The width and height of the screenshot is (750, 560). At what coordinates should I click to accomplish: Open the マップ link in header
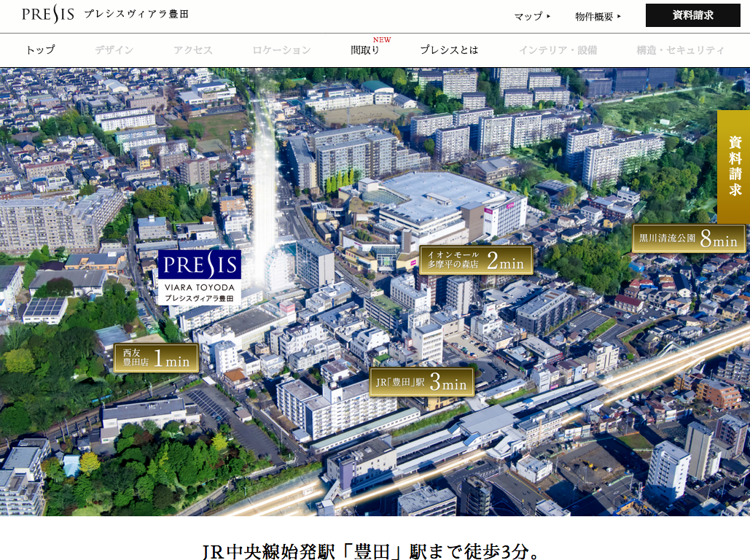point(531,16)
